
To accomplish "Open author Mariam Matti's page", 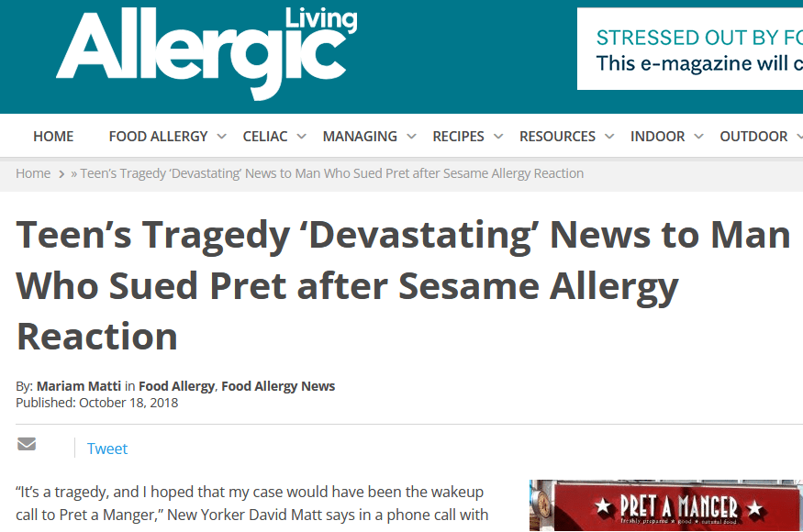I will pos(79,386).
